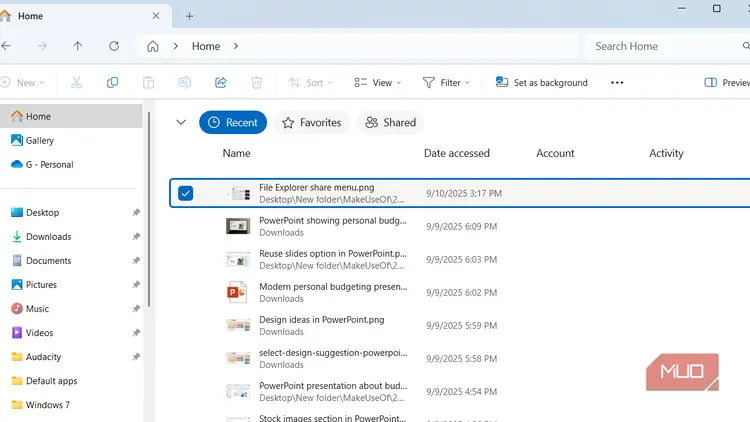750x422 pixels.
Task: Uncheck File Explorer share menu.png checkbox
Action: click(x=186, y=193)
